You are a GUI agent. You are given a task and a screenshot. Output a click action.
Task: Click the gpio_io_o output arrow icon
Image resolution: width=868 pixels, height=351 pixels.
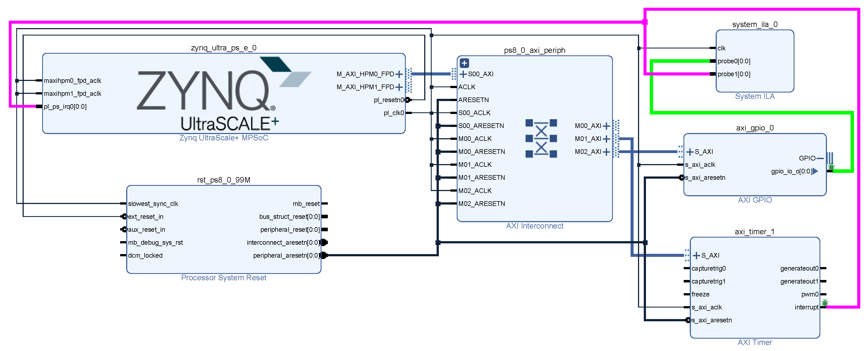(815, 171)
